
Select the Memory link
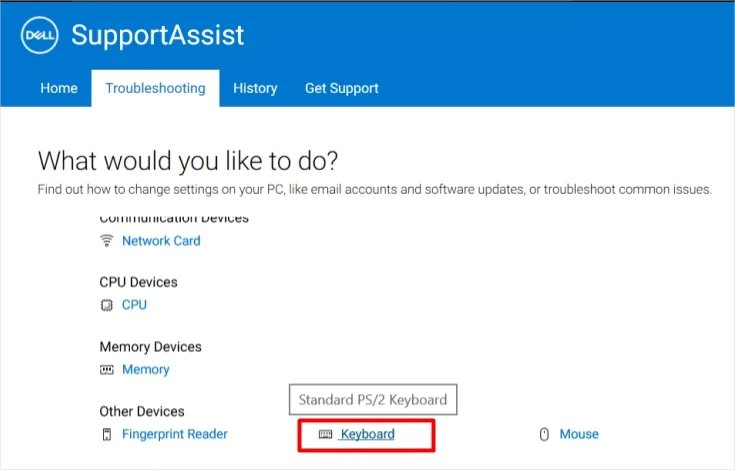tap(146, 370)
